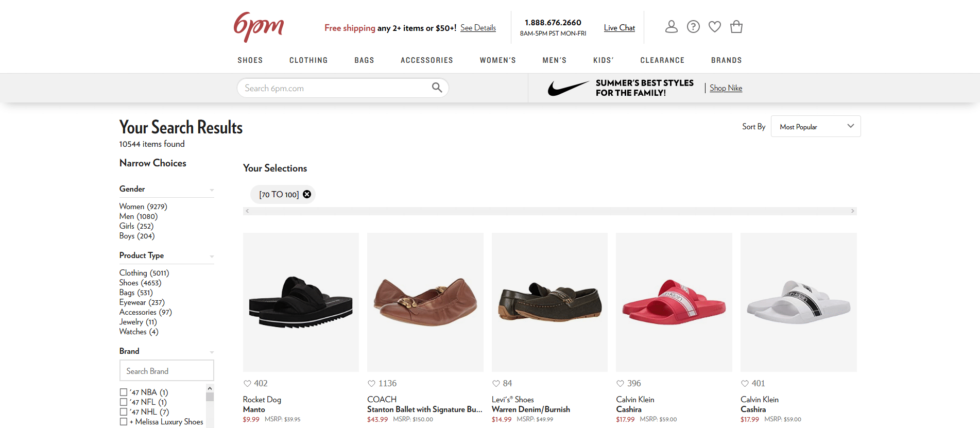
Task: Click Stanton Ballet with Signature product title
Action: 425,409
